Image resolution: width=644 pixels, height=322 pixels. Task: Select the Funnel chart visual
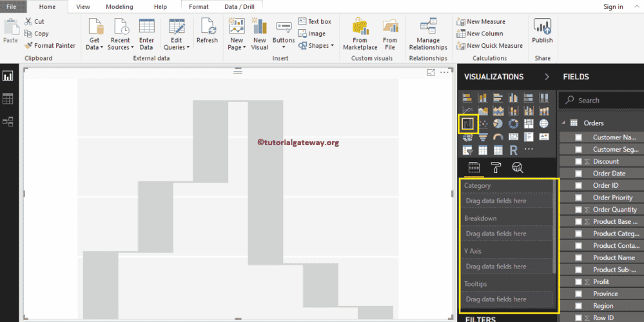(x=483, y=137)
